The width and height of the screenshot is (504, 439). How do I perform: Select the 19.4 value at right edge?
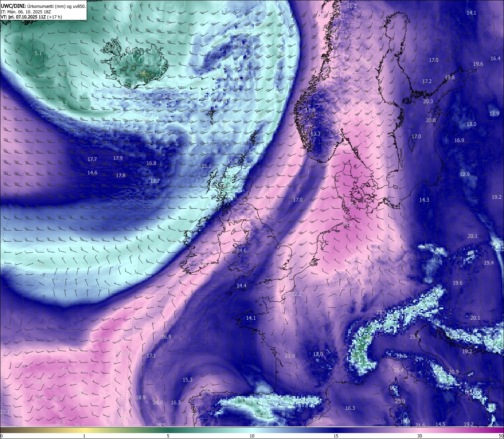[x=489, y=263]
